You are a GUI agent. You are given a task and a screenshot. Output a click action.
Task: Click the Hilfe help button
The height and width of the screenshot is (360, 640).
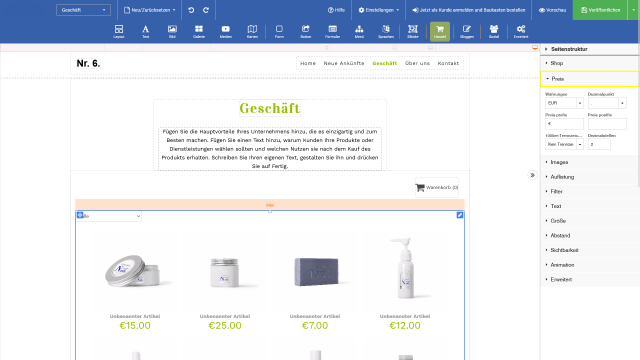(336, 10)
